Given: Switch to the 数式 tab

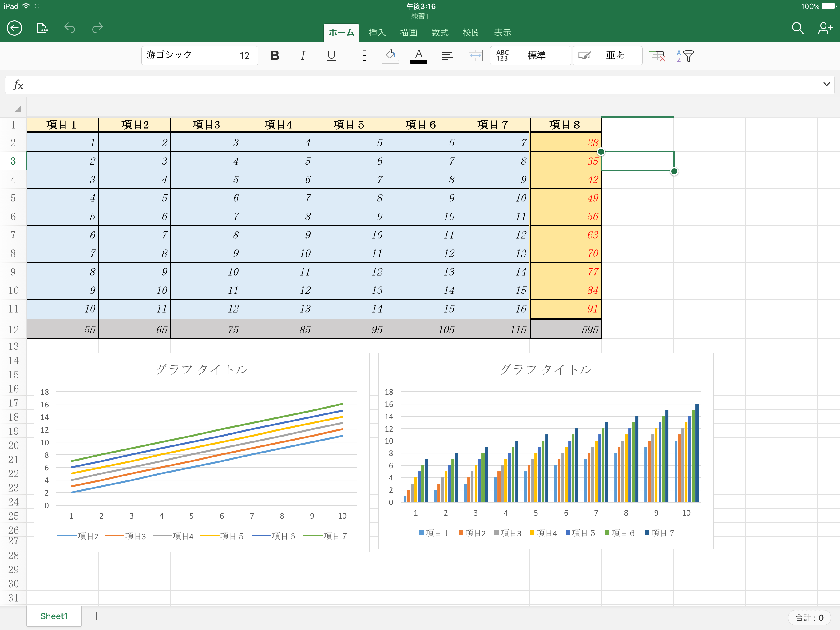Looking at the screenshot, I should pyautogui.click(x=440, y=33).
